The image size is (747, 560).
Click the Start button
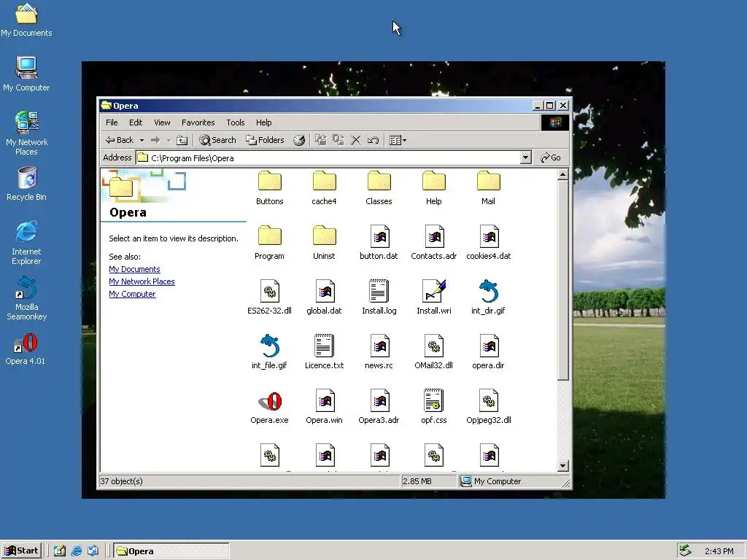[x=21, y=551]
